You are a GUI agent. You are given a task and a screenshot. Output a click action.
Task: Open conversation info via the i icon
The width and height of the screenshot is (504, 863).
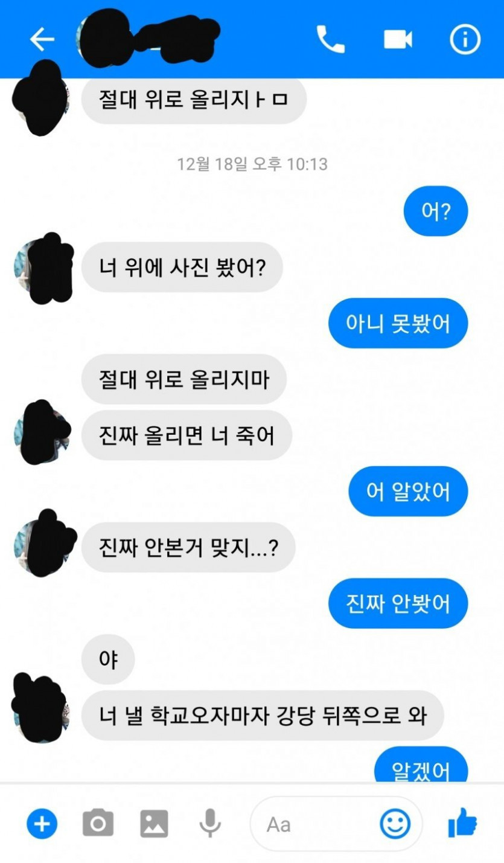pos(465,39)
